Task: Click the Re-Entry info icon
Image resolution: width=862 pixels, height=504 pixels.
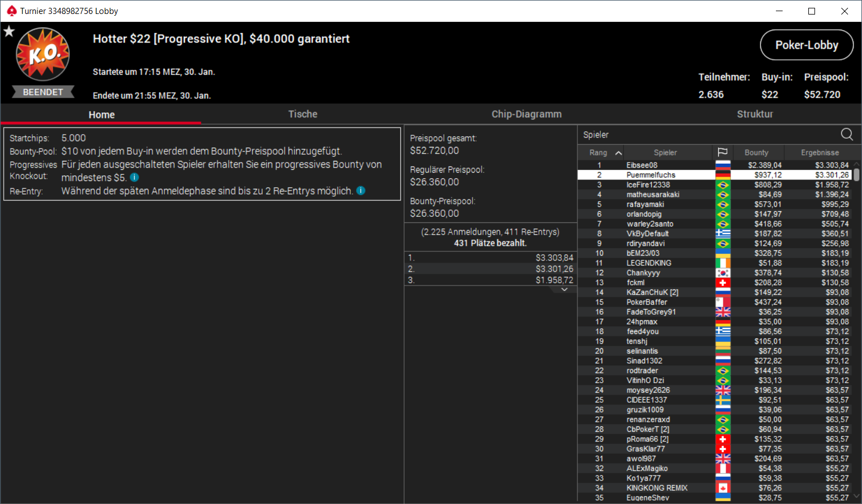Action: [x=361, y=191]
